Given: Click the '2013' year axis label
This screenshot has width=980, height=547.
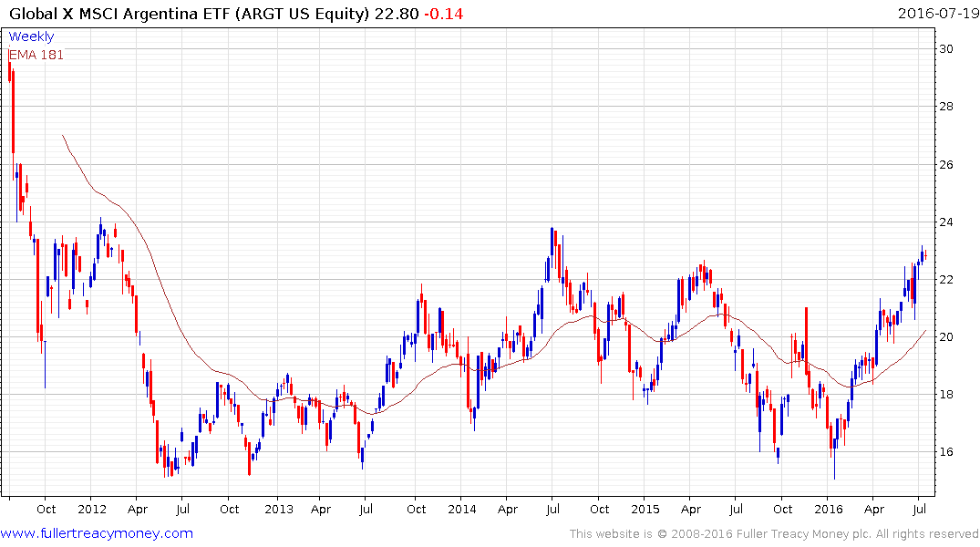Looking at the screenshot, I should pyautogui.click(x=279, y=509).
